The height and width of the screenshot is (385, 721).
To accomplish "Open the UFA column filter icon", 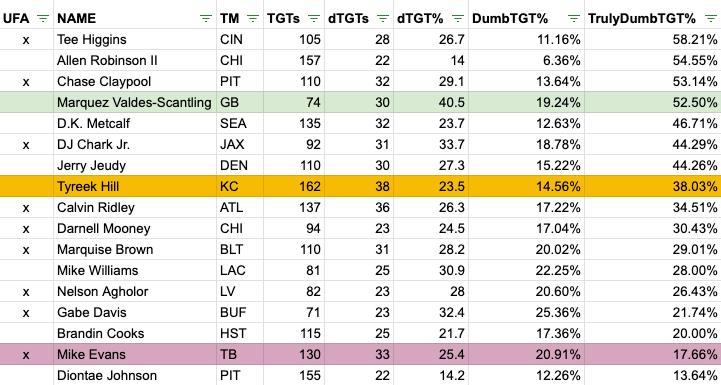I will click(43, 19).
